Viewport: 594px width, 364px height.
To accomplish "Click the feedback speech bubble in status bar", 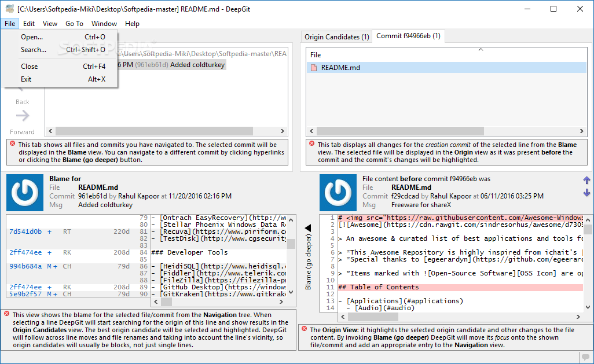I will point(586,357).
